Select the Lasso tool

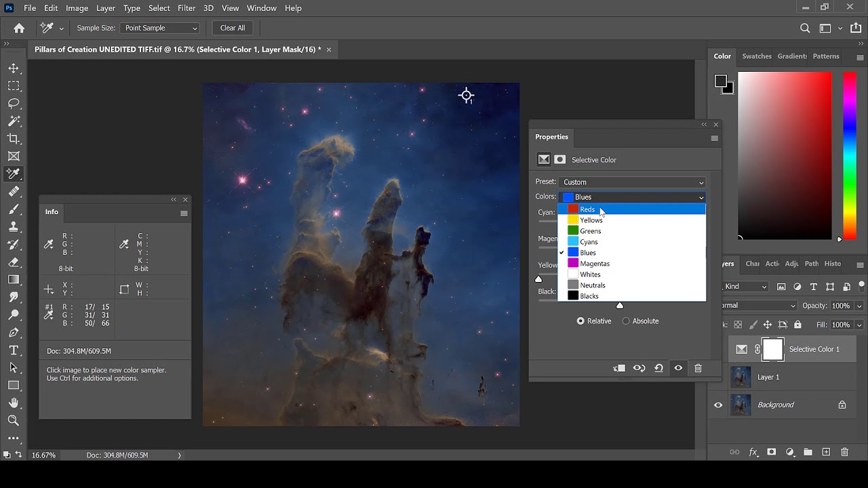point(14,104)
